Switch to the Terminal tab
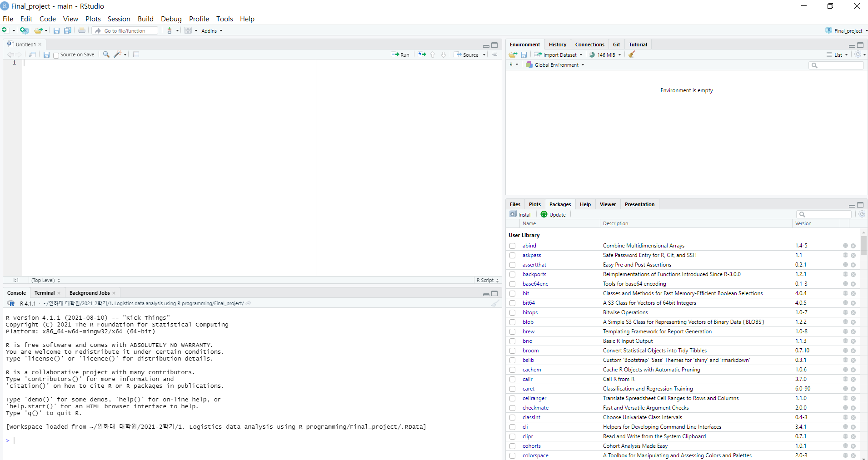868x460 pixels. tap(45, 293)
